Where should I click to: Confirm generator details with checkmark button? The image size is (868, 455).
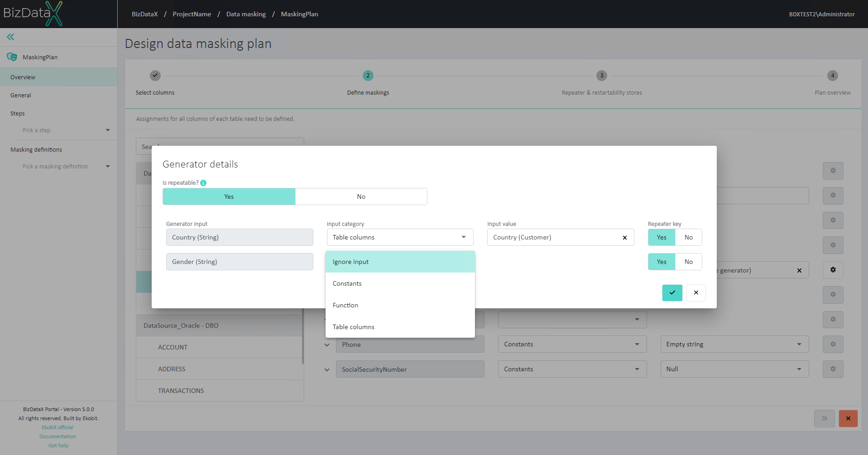[672, 293]
